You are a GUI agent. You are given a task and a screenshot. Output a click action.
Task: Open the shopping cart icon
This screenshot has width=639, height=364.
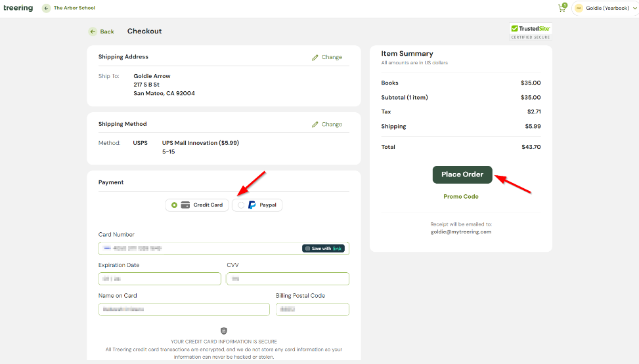(562, 9)
